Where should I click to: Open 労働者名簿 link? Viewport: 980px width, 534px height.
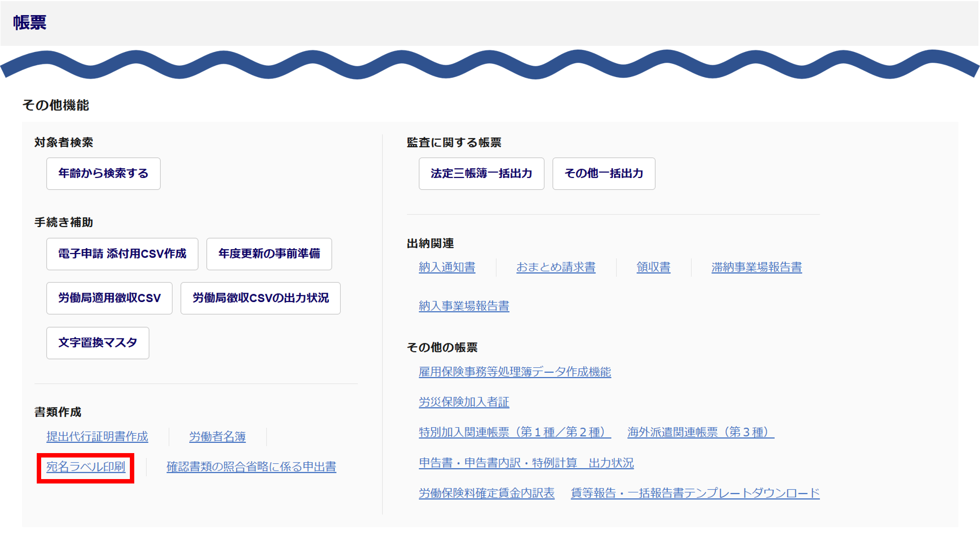click(217, 436)
